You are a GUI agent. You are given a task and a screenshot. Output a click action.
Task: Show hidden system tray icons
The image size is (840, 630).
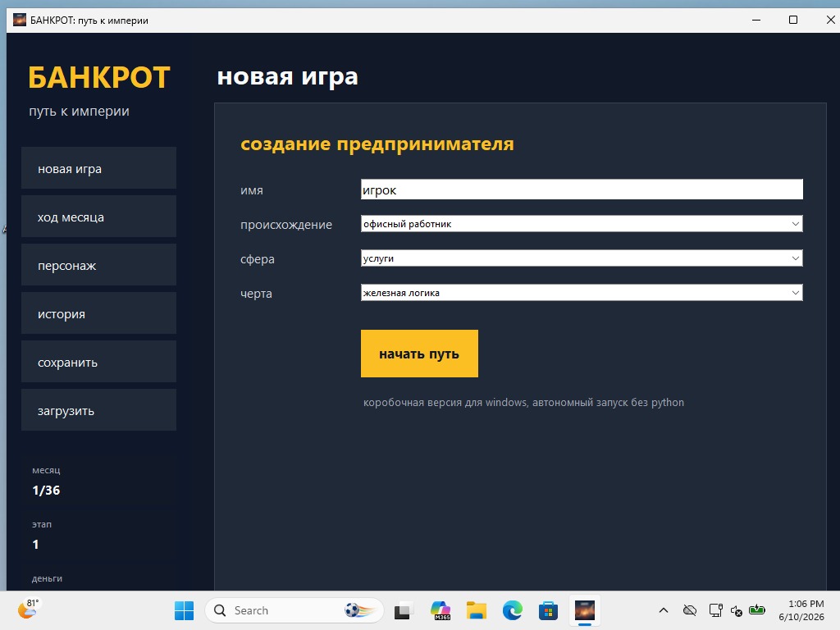tap(663, 610)
